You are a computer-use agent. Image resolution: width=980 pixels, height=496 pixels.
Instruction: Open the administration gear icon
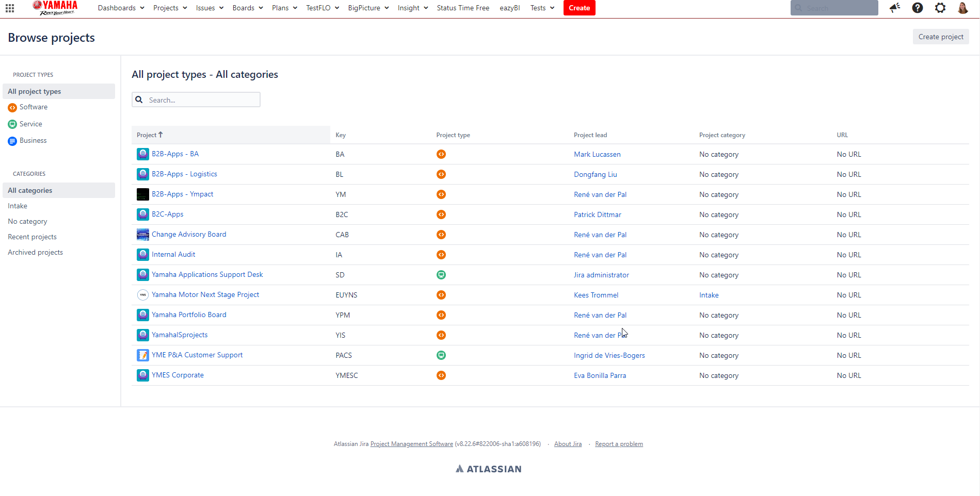tap(940, 8)
